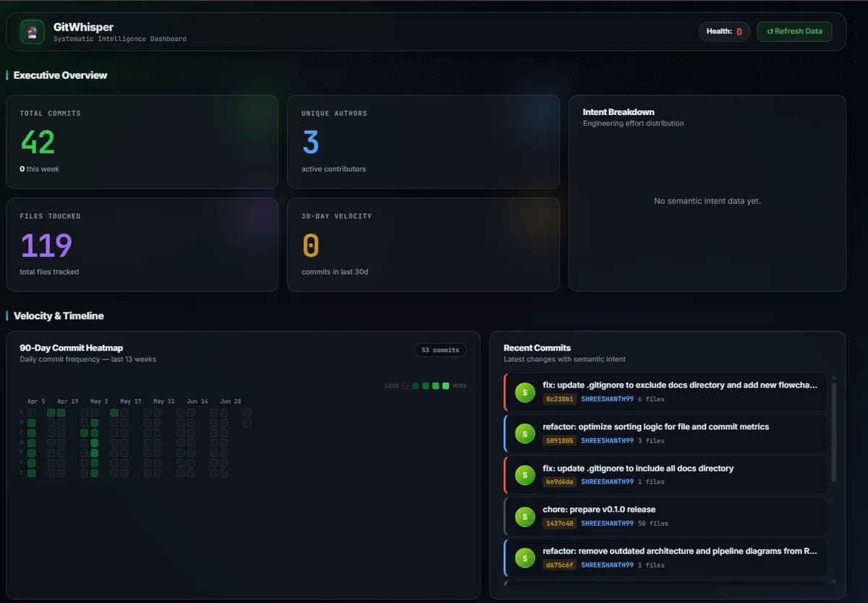
Task: Open 'refactor: optimize sorting logic' commit entry
Action: (665, 433)
